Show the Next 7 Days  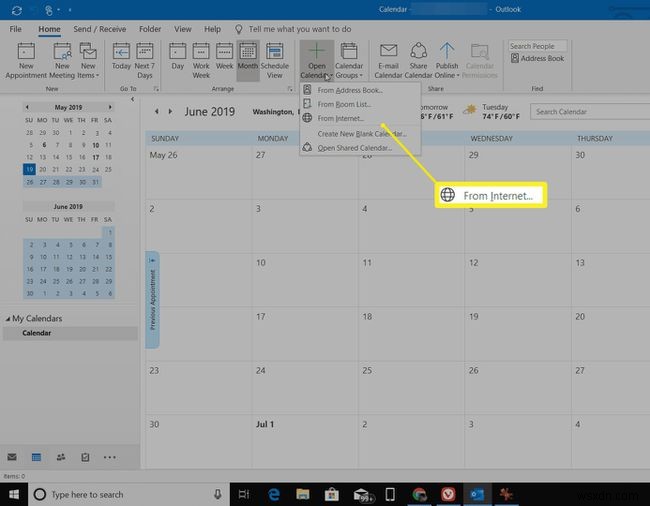point(145,60)
